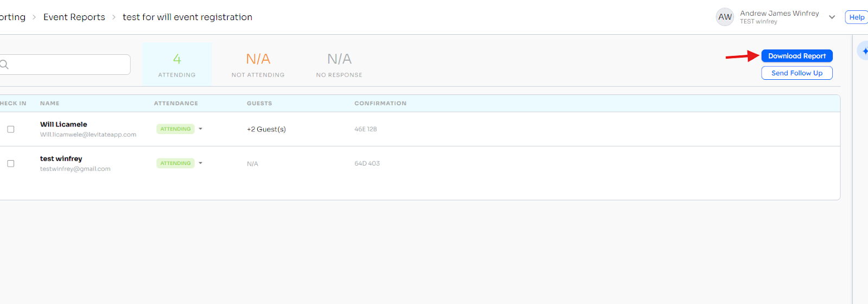Click the Guests column header
This screenshot has width=868, height=304.
pyautogui.click(x=259, y=103)
